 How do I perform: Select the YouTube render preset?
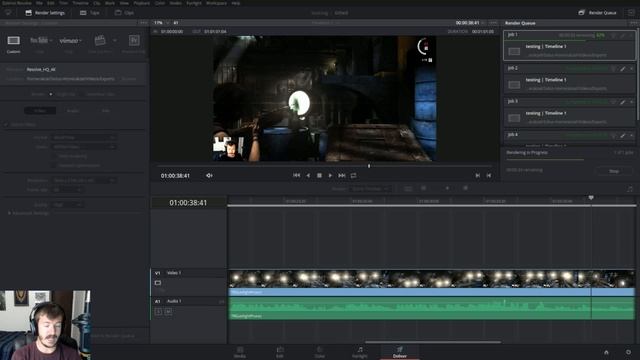[39, 40]
